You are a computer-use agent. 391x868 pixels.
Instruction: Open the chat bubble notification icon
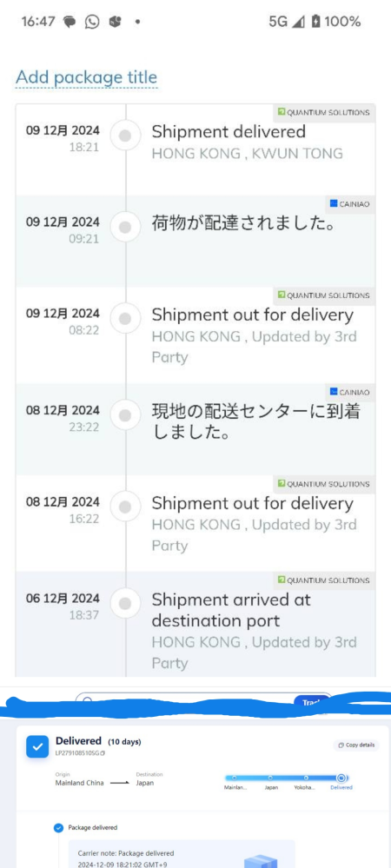tap(70, 22)
